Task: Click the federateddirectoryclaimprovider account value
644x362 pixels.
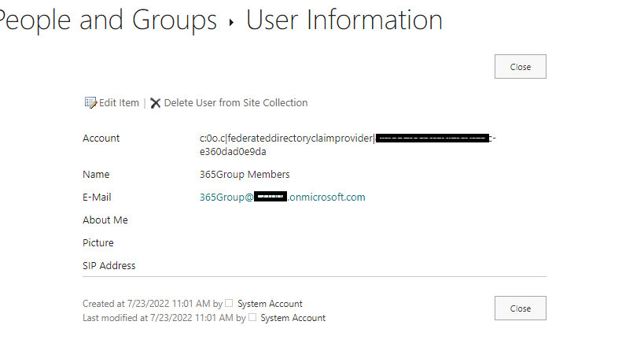Action: (x=287, y=139)
